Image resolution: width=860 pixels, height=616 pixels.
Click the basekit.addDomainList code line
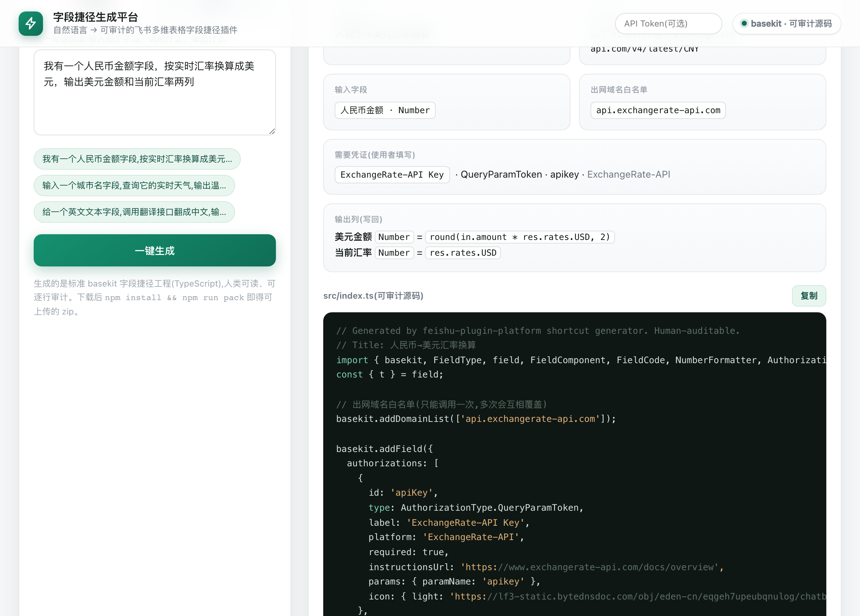pos(476,419)
